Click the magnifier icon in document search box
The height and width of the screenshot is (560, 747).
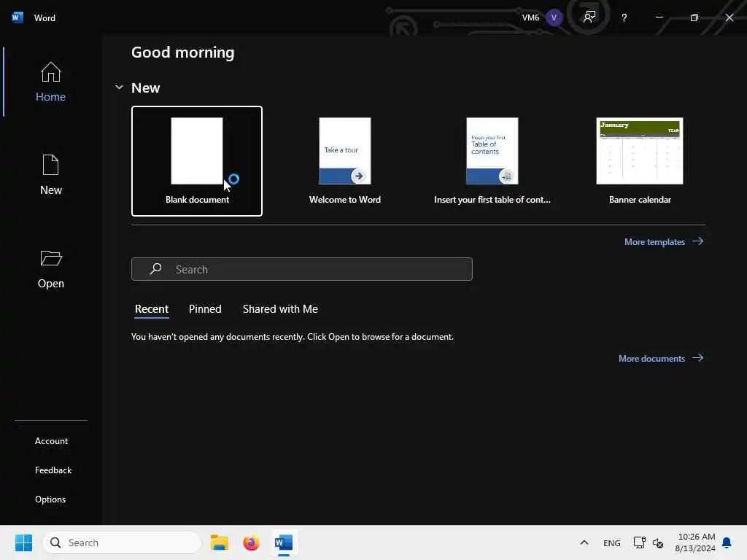coord(155,269)
